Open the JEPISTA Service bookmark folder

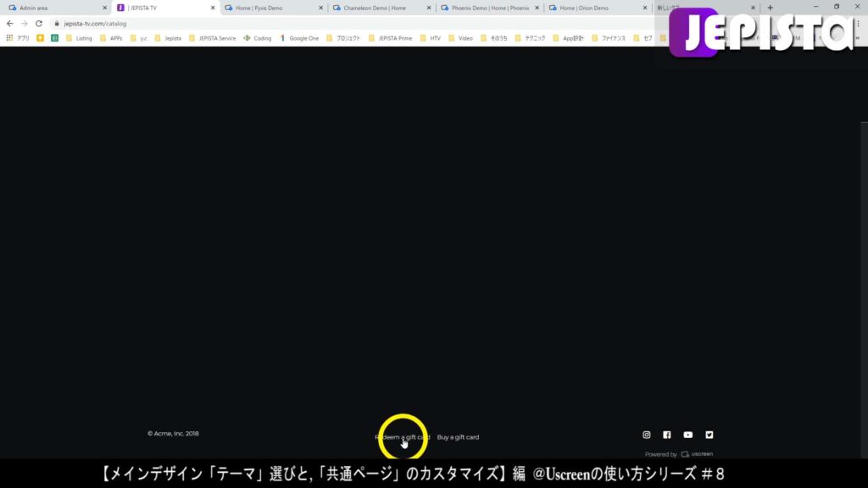tap(212, 38)
